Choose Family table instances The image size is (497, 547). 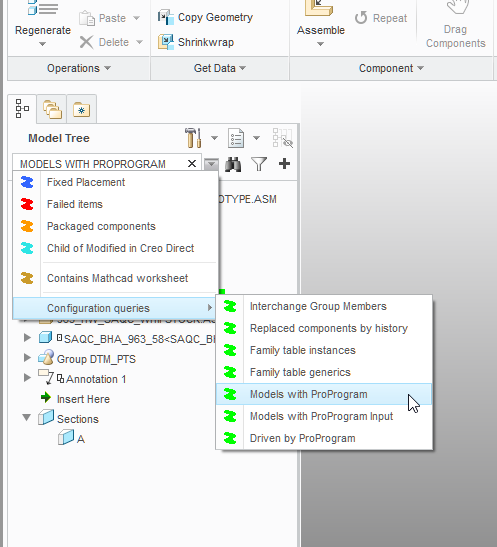324,350
